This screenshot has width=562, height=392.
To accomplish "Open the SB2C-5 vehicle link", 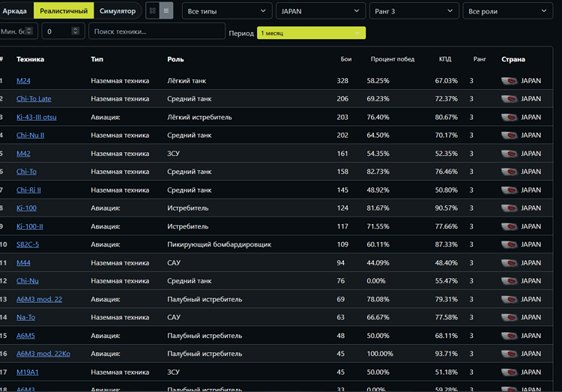I will (28, 244).
